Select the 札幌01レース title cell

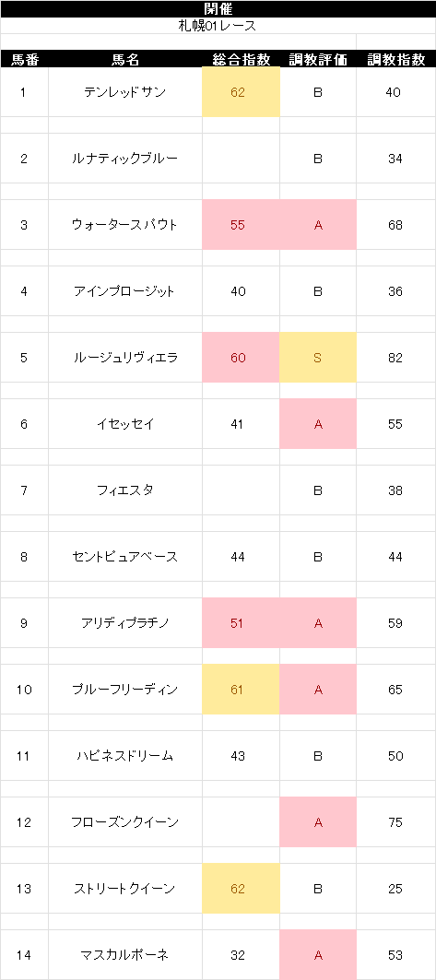(x=218, y=26)
